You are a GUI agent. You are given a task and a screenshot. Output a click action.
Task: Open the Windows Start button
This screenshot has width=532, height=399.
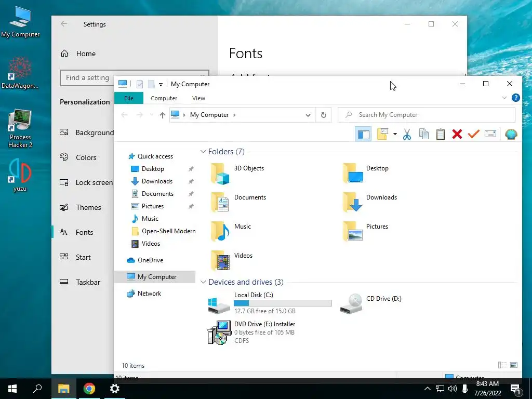coord(12,389)
